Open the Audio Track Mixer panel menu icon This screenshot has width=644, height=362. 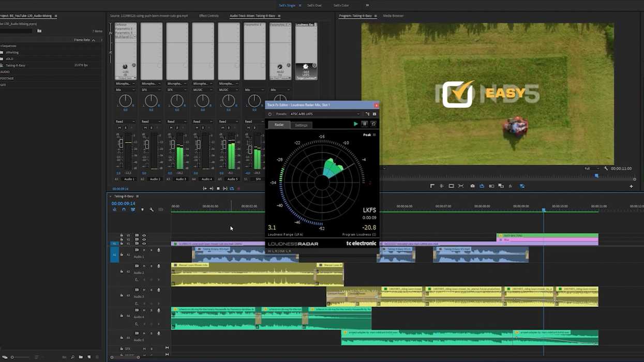(x=279, y=16)
